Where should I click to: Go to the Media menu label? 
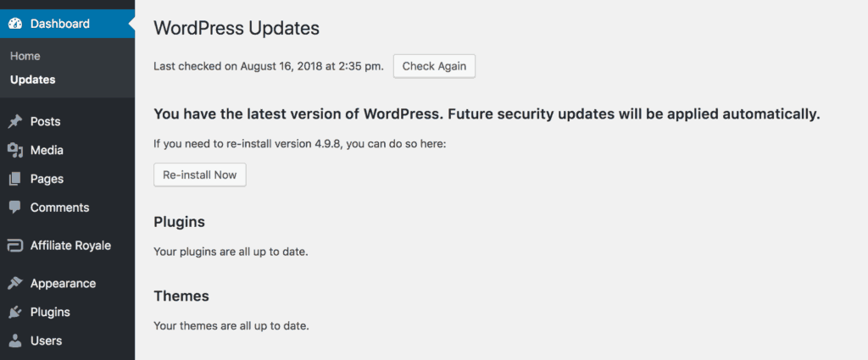click(47, 151)
